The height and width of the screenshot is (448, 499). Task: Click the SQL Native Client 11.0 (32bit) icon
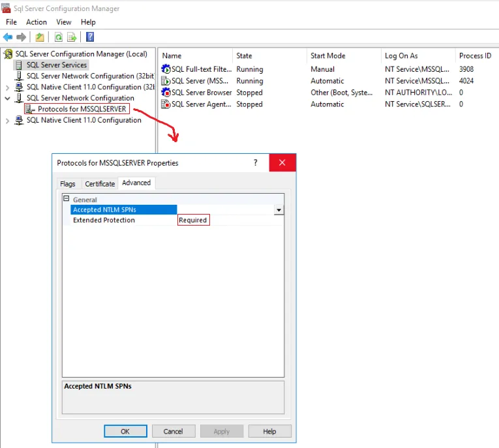19,87
